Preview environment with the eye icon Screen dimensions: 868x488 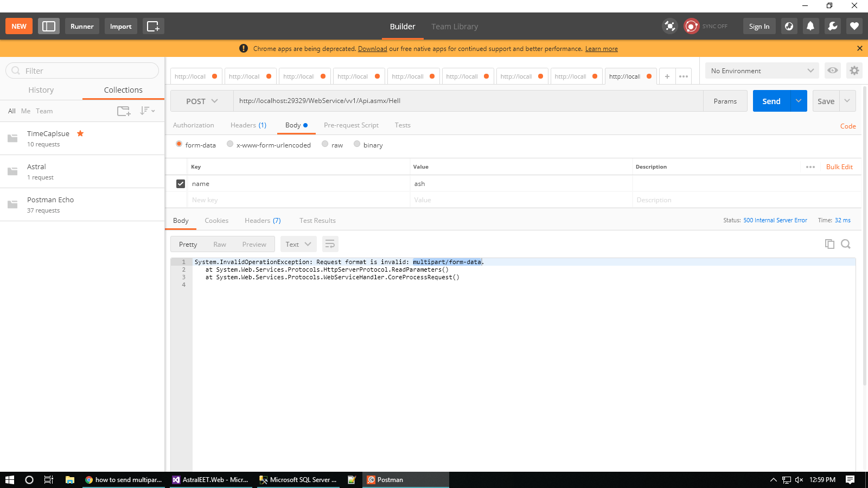832,70
